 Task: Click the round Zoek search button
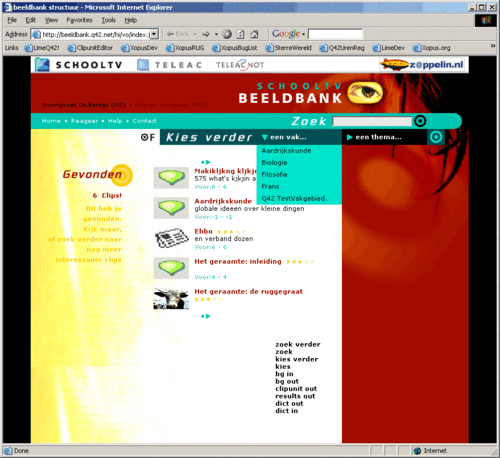(x=420, y=121)
